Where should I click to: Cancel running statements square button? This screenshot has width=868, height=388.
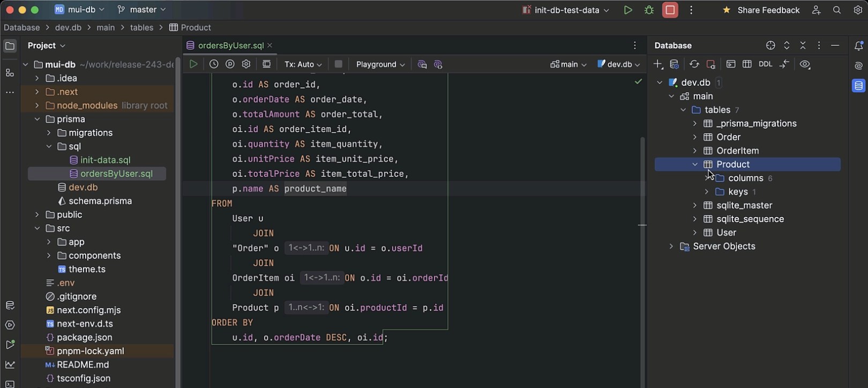click(338, 64)
